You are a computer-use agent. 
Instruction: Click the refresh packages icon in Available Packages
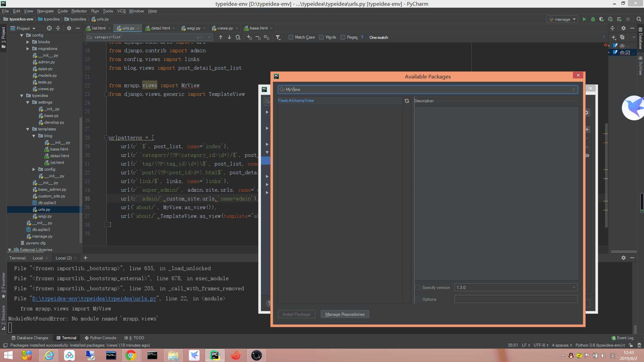[407, 101]
